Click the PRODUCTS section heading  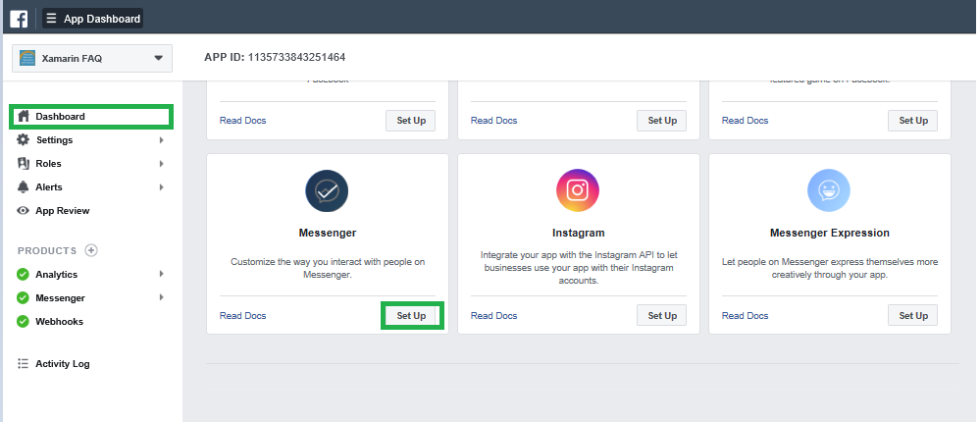point(47,250)
